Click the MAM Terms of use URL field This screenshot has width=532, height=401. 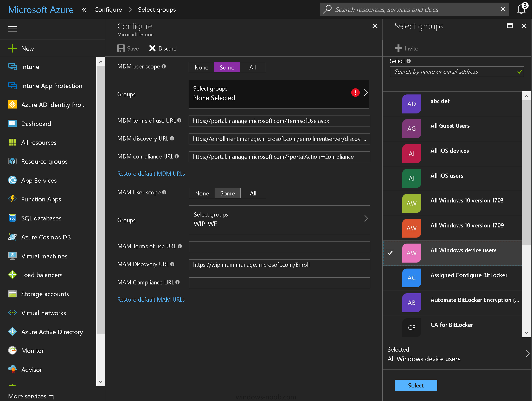(x=279, y=247)
